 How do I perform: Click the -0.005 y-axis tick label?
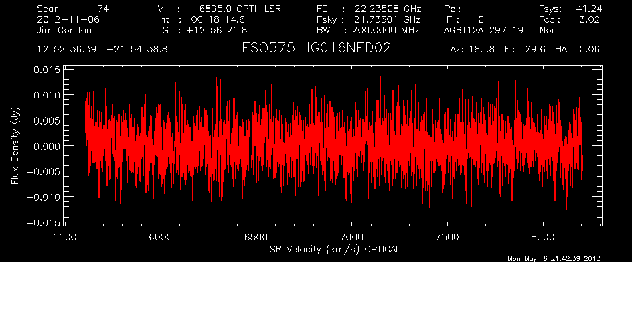[43, 171]
